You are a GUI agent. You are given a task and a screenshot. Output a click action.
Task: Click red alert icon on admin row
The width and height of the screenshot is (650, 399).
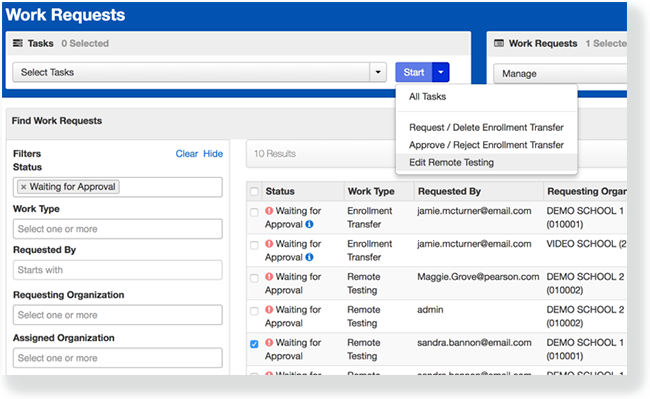(x=269, y=310)
